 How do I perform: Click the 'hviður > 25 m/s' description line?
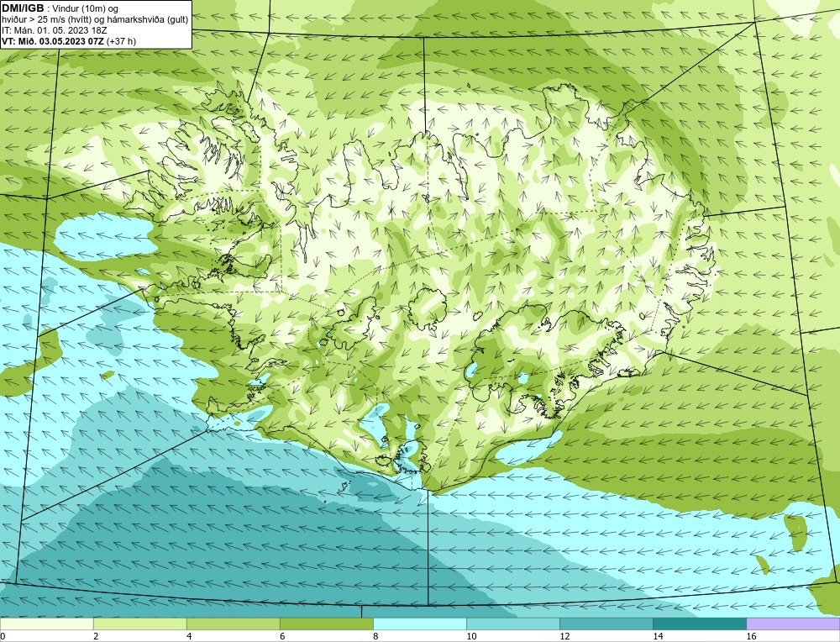coord(95,20)
